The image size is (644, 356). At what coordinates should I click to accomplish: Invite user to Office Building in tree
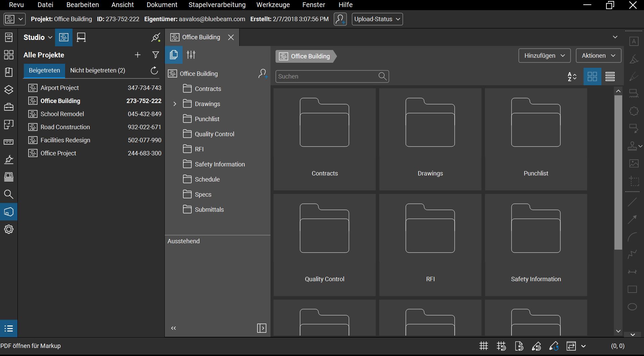tap(263, 74)
